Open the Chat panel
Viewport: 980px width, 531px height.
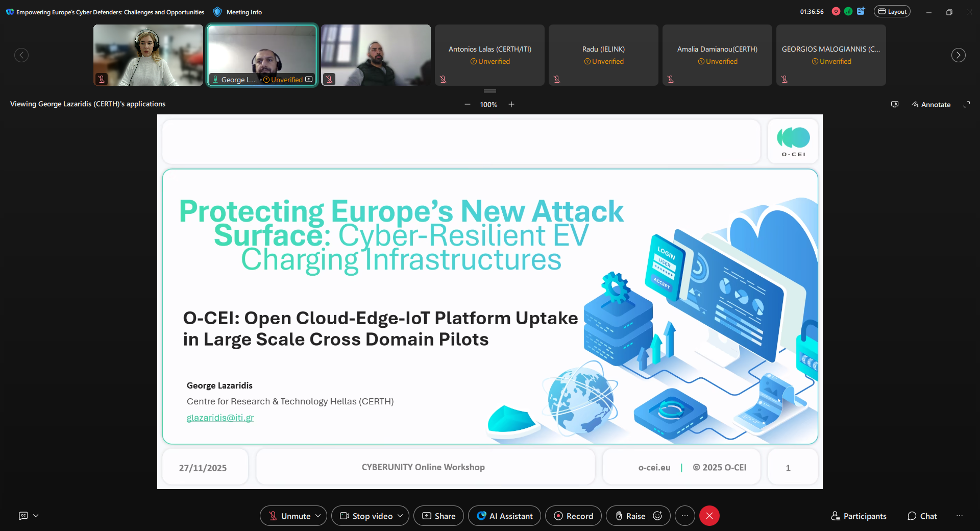pyautogui.click(x=922, y=516)
